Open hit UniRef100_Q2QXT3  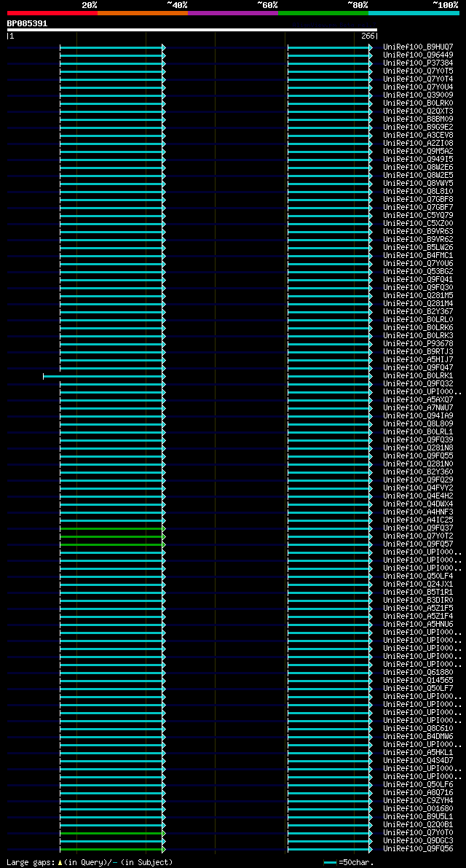(418, 112)
